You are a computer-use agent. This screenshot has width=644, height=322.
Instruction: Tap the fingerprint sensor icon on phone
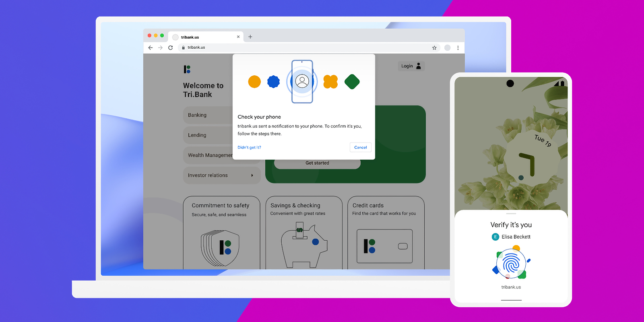pyautogui.click(x=511, y=264)
